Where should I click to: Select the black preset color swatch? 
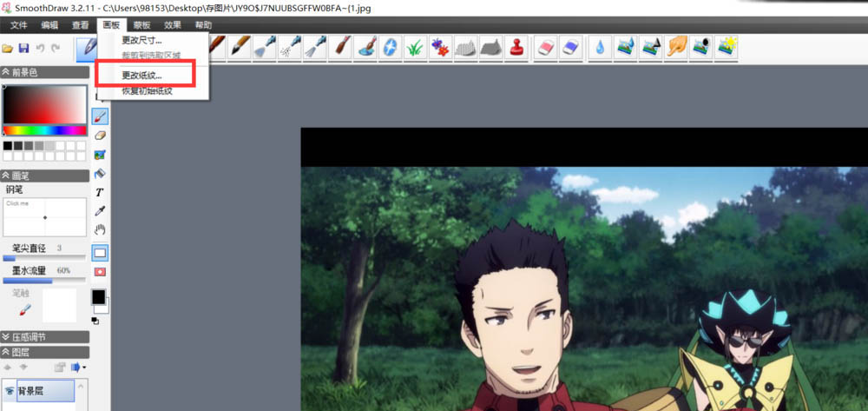(x=8, y=146)
